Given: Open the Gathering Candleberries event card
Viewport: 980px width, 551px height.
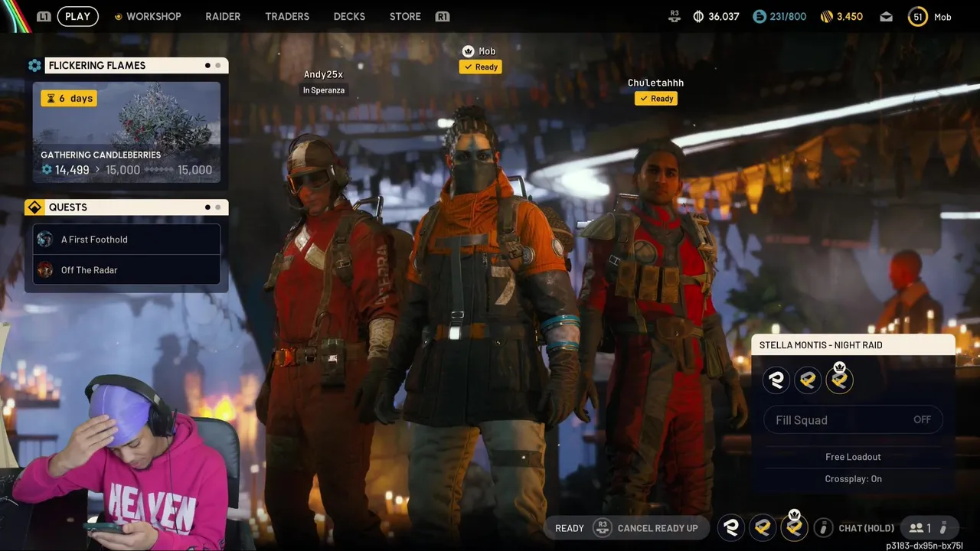Looking at the screenshot, I should (x=126, y=132).
